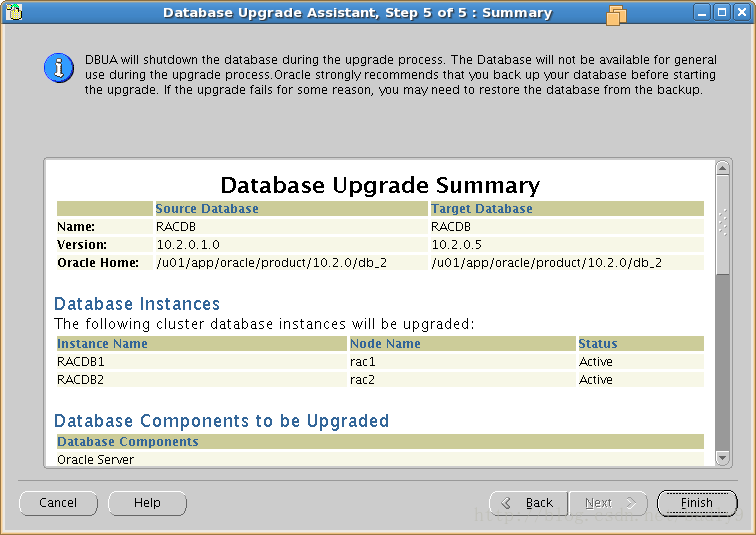
Task: Click the source database name RACDB
Action: coord(176,227)
